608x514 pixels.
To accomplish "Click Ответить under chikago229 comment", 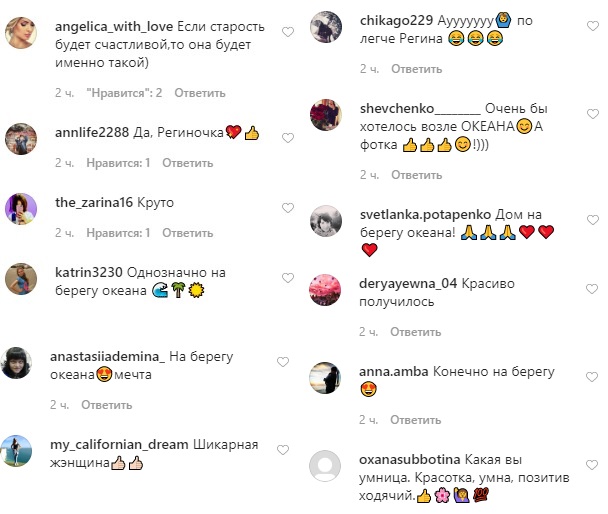I will coord(416,69).
